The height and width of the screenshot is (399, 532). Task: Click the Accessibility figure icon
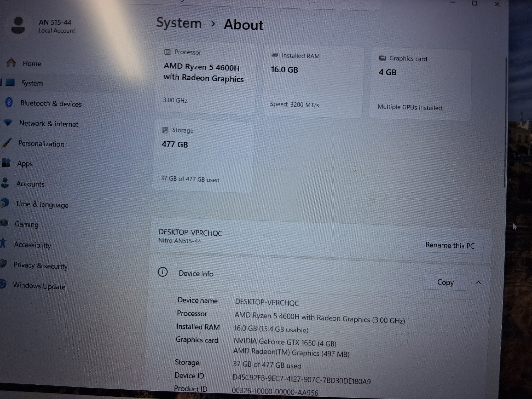point(3,243)
